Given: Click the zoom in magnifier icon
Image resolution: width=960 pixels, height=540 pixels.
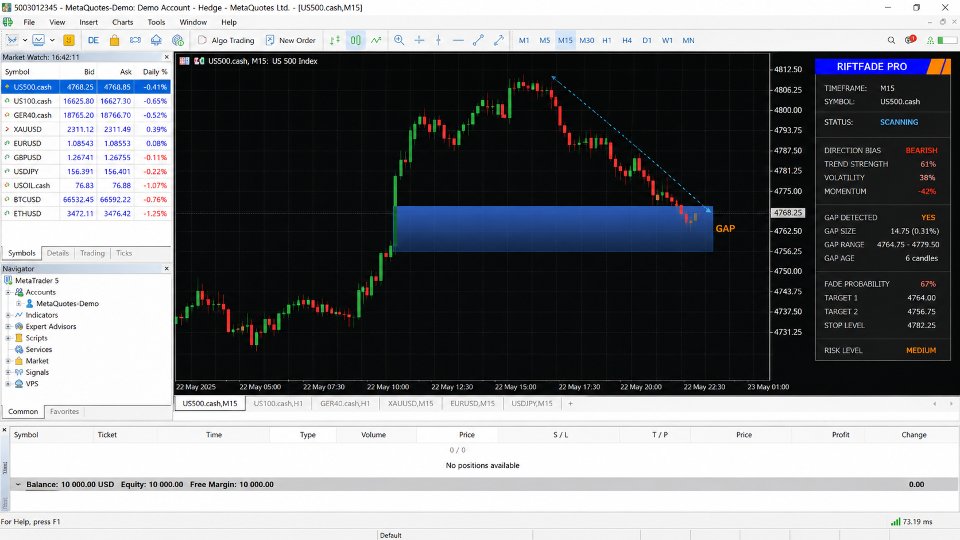Looking at the screenshot, I should [x=399, y=40].
